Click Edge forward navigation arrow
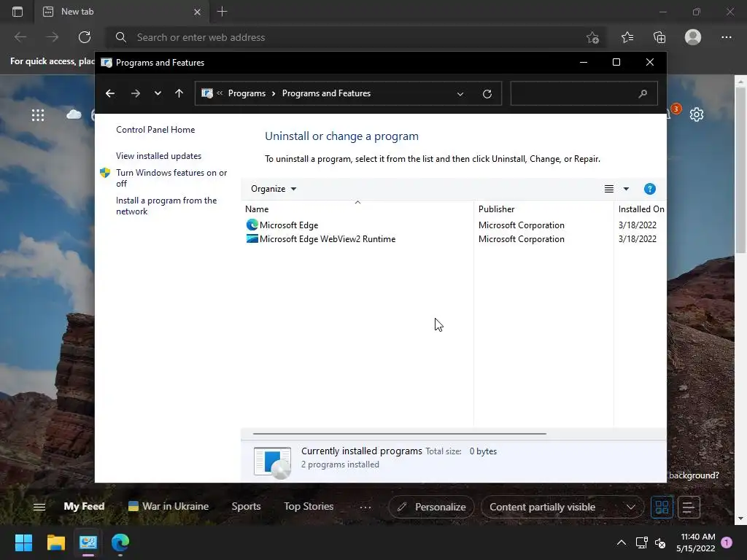The height and width of the screenshot is (560, 747). (52, 37)
